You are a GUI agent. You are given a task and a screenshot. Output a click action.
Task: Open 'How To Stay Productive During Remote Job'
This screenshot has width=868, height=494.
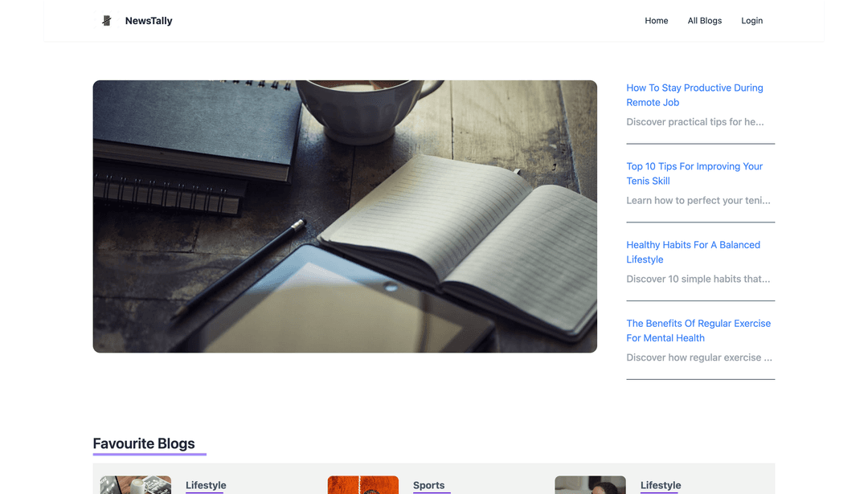point(694,95)
